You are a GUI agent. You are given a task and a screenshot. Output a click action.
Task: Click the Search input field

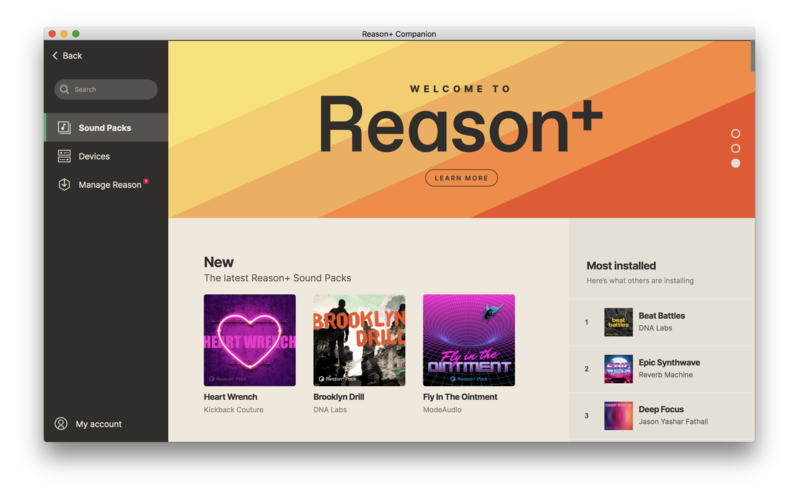106,89
